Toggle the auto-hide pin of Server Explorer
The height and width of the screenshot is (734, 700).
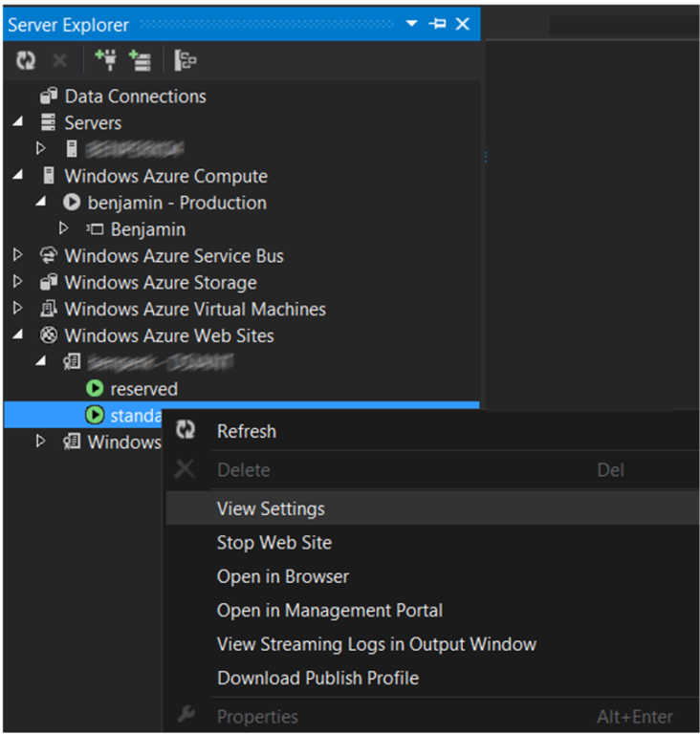click(x=437, y=23)
